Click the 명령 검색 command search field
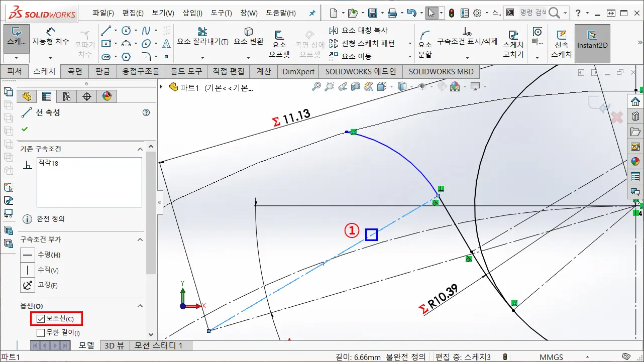Viewport: 644px width, 362px height. (x=532, y=13)
